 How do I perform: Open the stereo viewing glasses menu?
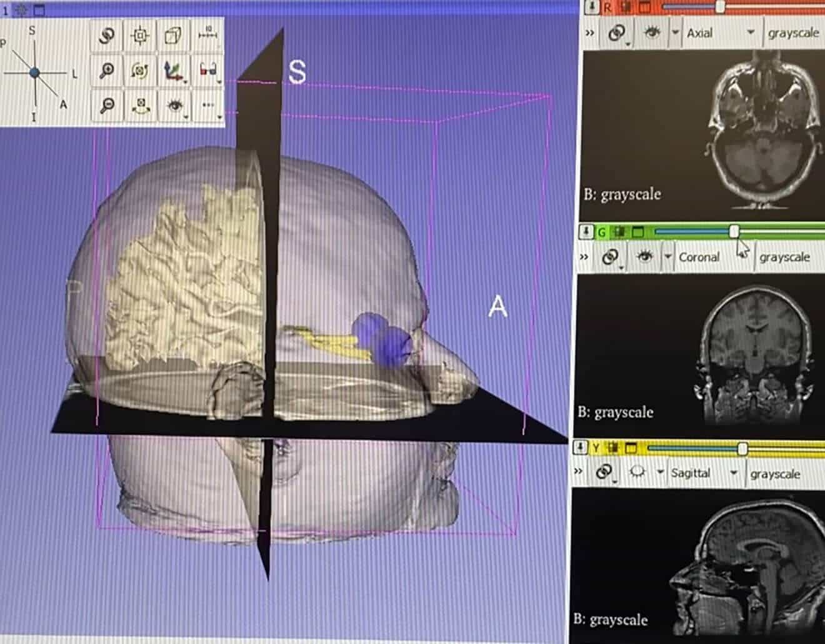click(x=207, y=69)
